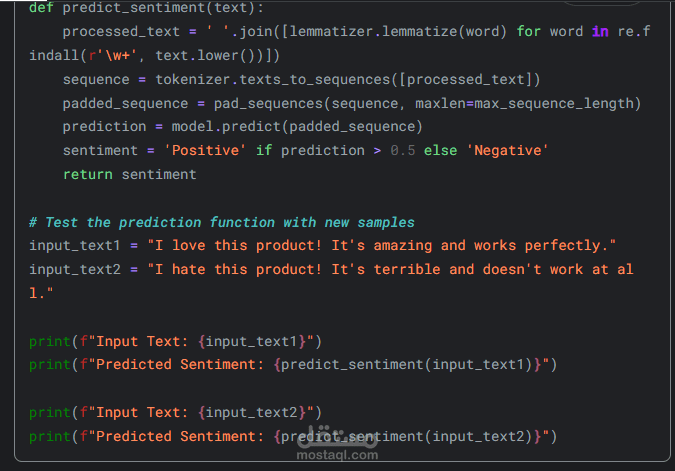Click the 'Positive' string literal
The height and width of the screenshot is (471, 675).
[209, 151]
